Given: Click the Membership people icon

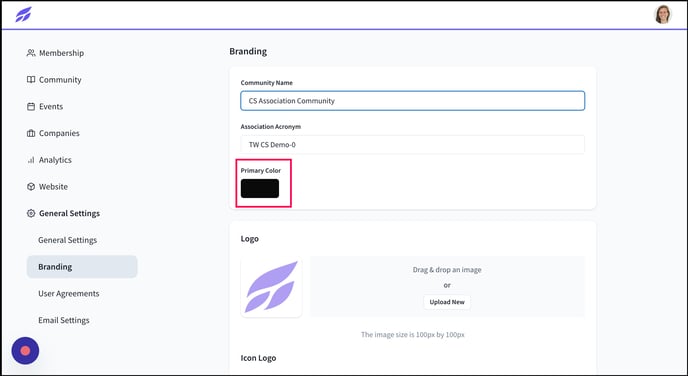Looking at the screenshot, I should pos(31,53).
